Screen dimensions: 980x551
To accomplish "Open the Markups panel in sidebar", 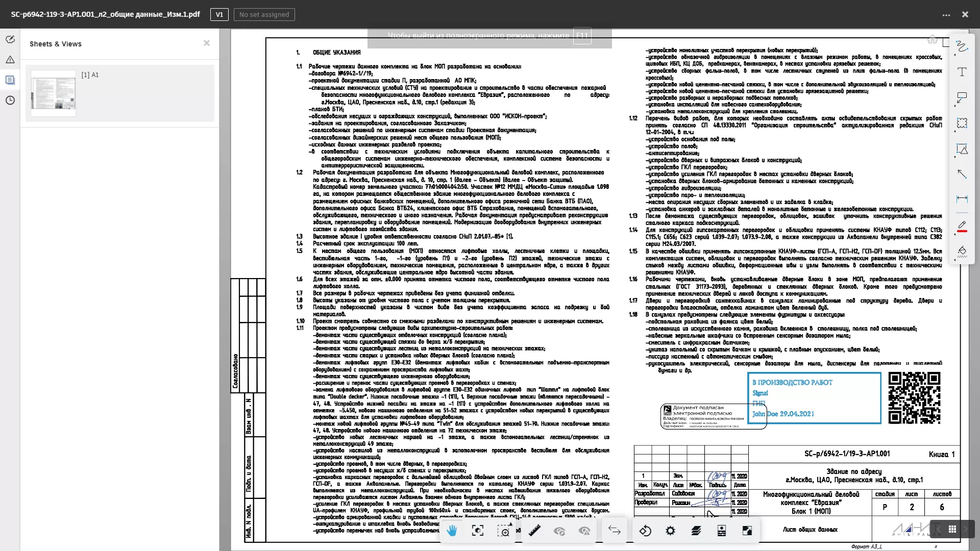I will pyautogui.click(x=10, y=39).
